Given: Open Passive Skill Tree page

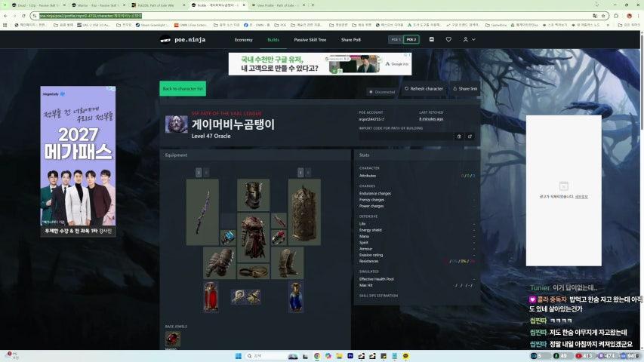Looking at the screenshot, I should (310, 40).
